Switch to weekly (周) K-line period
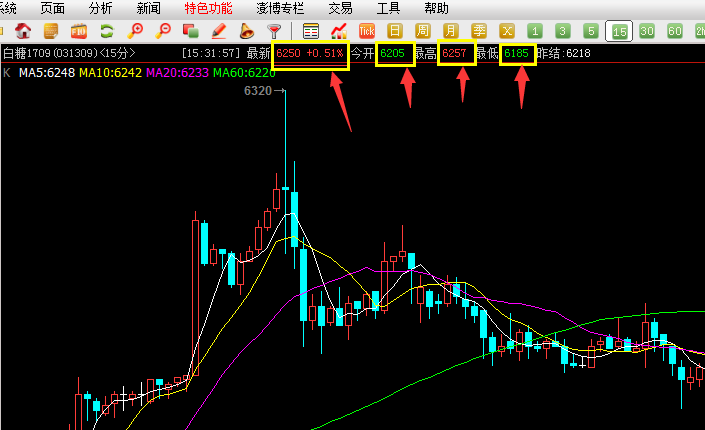705x430 pixels. coord(423,31)
